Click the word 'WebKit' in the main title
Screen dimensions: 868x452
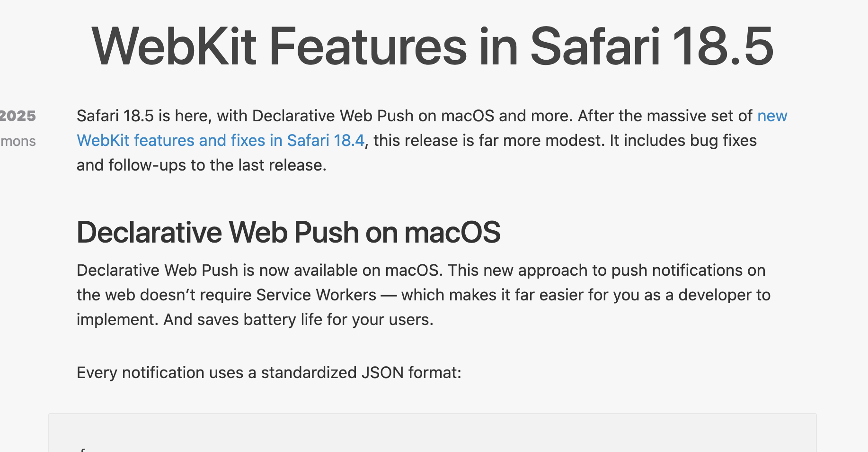click(x=174, y=46)
